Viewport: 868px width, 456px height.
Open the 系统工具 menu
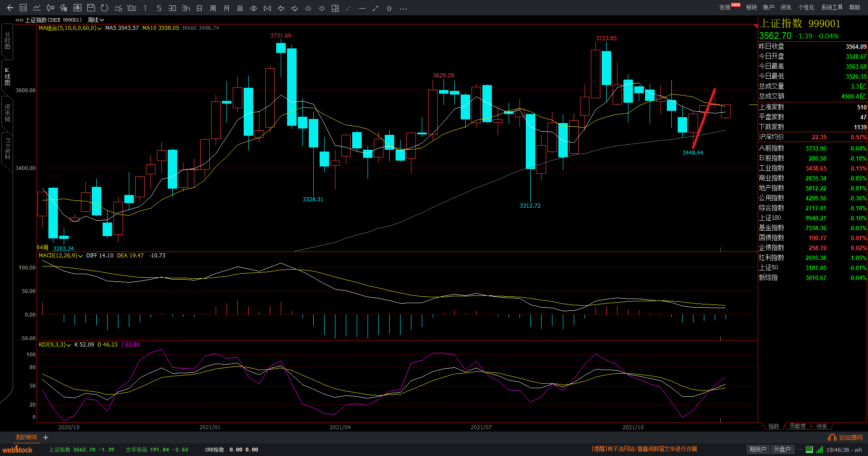pyautogui.click(x=832, y=7)
